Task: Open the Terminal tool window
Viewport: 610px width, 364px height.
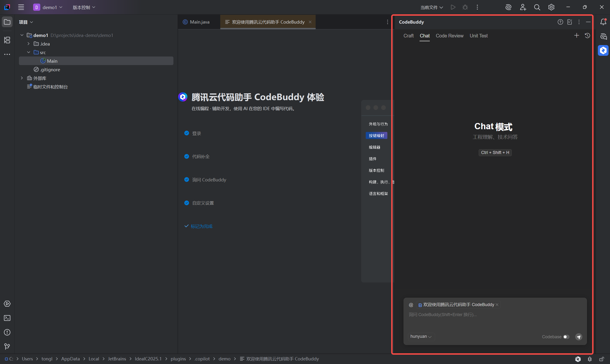Action: (7, 318)
